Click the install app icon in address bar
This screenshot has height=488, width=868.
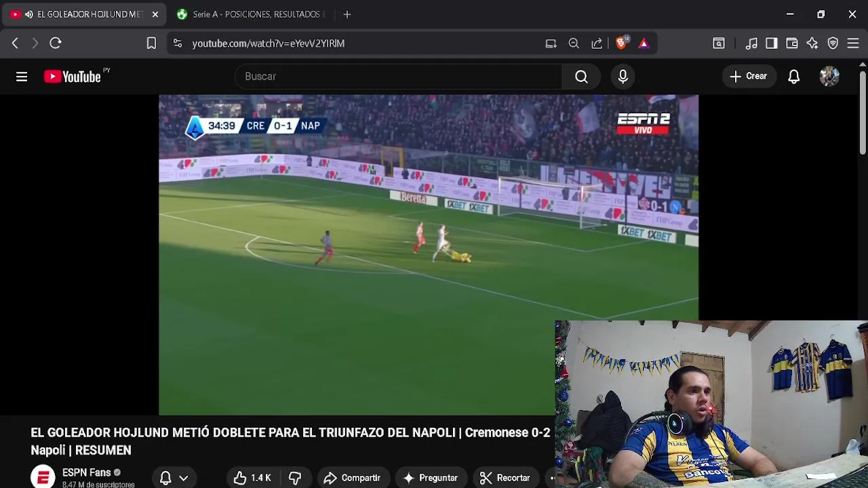pos(551,43)
